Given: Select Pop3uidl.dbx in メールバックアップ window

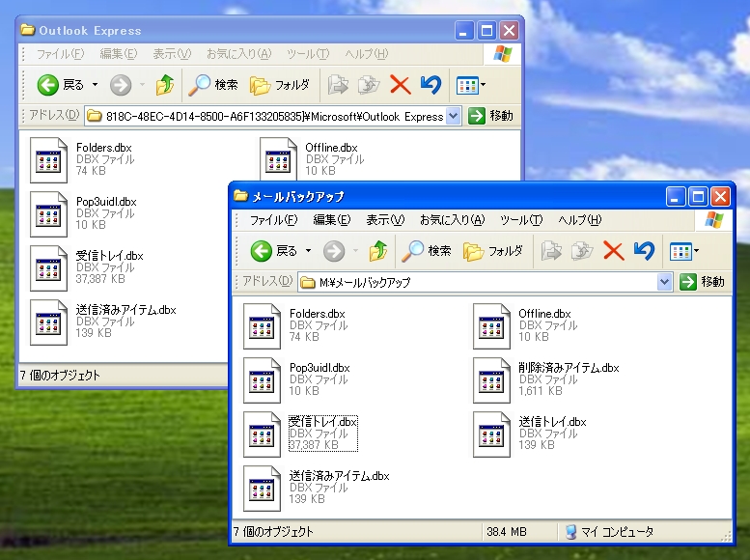Looking at the screenshot, I should [x=296, y=379].
